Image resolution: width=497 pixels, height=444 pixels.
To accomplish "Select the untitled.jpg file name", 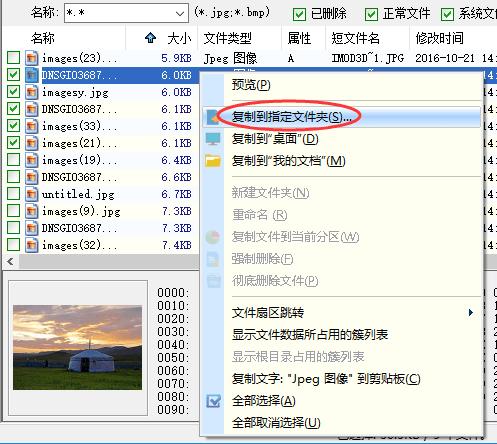I will pos(78,194).
